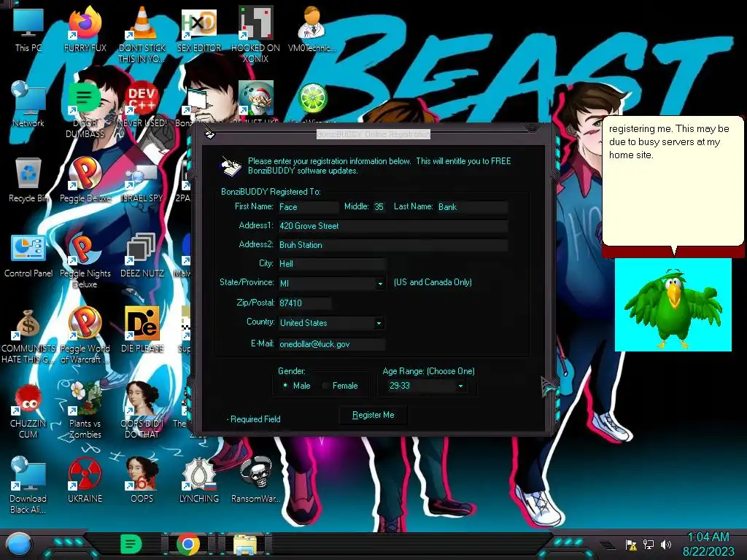Open the VM0Technic doctor icon
The height and width of the screenshot is (560, 747).
coord(312,28)
